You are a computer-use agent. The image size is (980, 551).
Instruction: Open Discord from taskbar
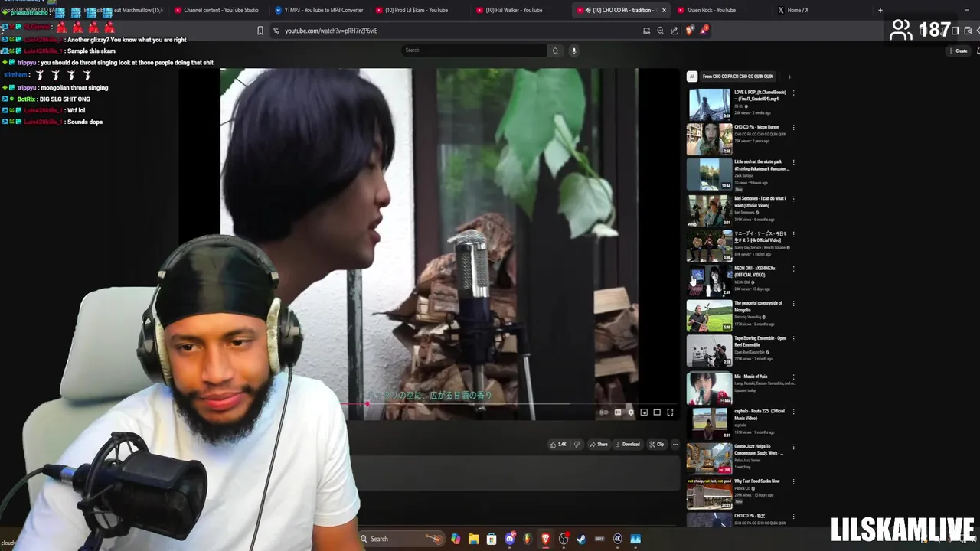(x=510, y=539)
